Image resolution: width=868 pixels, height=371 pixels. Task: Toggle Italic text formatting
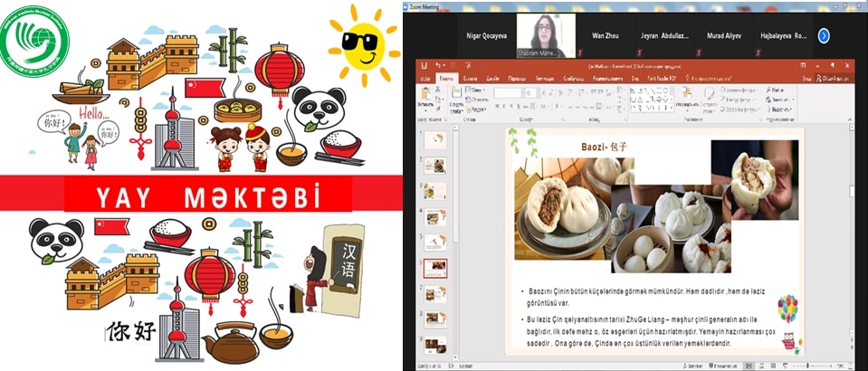(504, 106)
